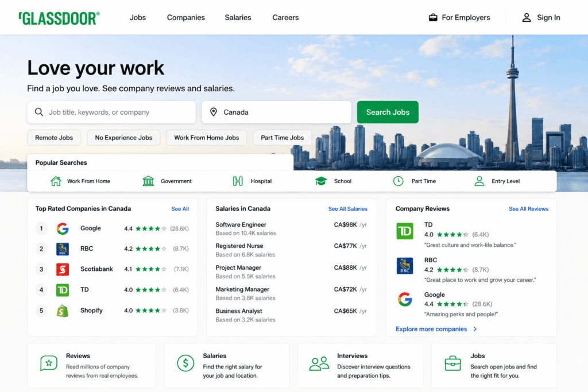The height and width of the screenshot is (392, 588).
Task: Click the Search Jobs button
Action: [x=388, y=112]
